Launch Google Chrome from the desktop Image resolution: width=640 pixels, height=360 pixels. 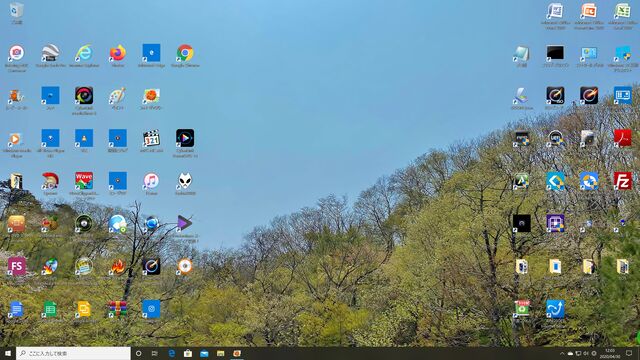[x=185, y=53]
